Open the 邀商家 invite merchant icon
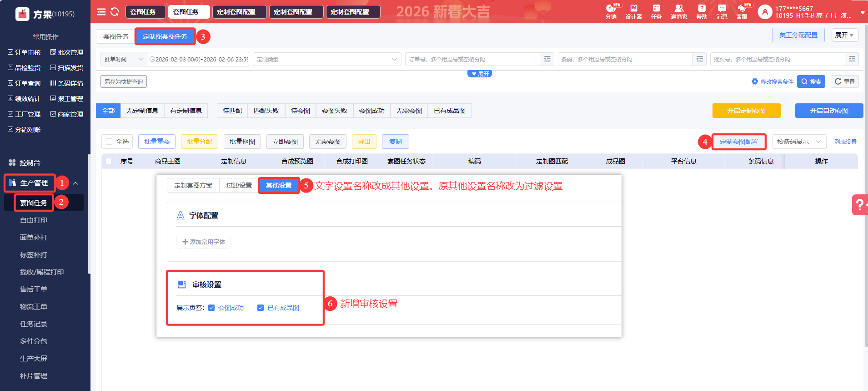This screenshot has height=391, width=868. coord(679,12)
